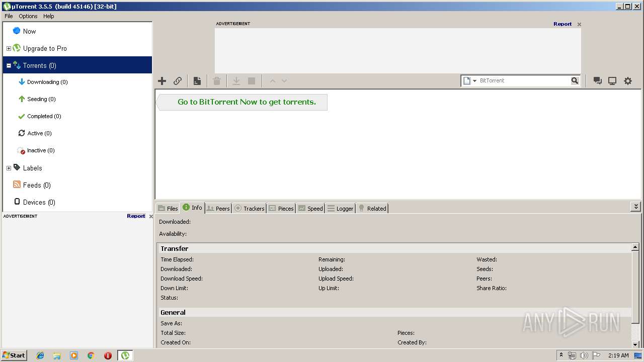Open the Options menu

tap(28, 16)
